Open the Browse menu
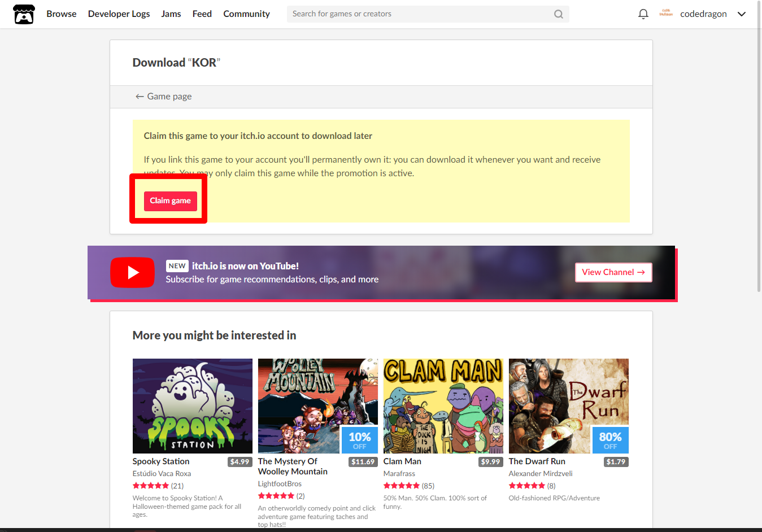This screenshot has width=762, height=532. [62, 14]
